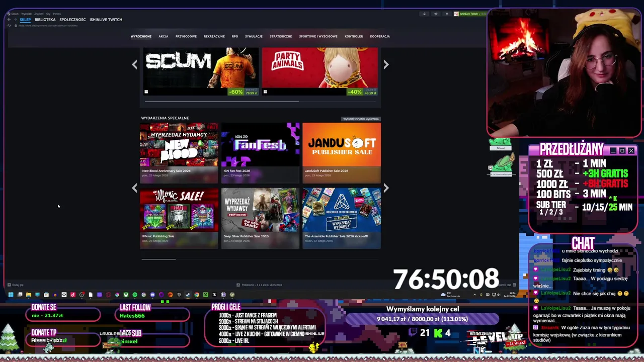Open Xbox app from taskbar
Image resolution: width=644 pixels, height=362 pixels.
coord(126,295)
